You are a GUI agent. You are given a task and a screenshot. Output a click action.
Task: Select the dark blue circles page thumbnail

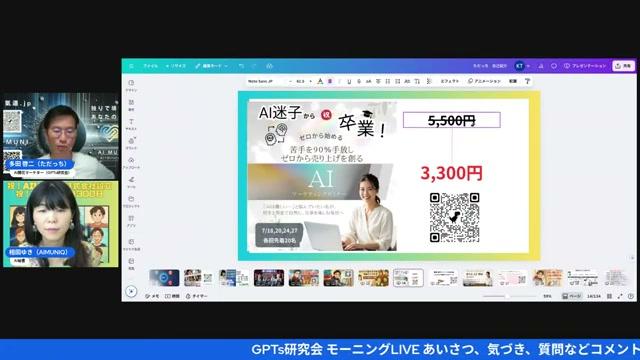click(x=164, y=278)
